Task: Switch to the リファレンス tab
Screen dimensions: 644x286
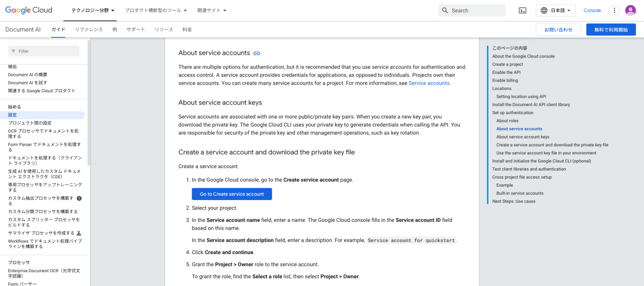Action: 89,29
